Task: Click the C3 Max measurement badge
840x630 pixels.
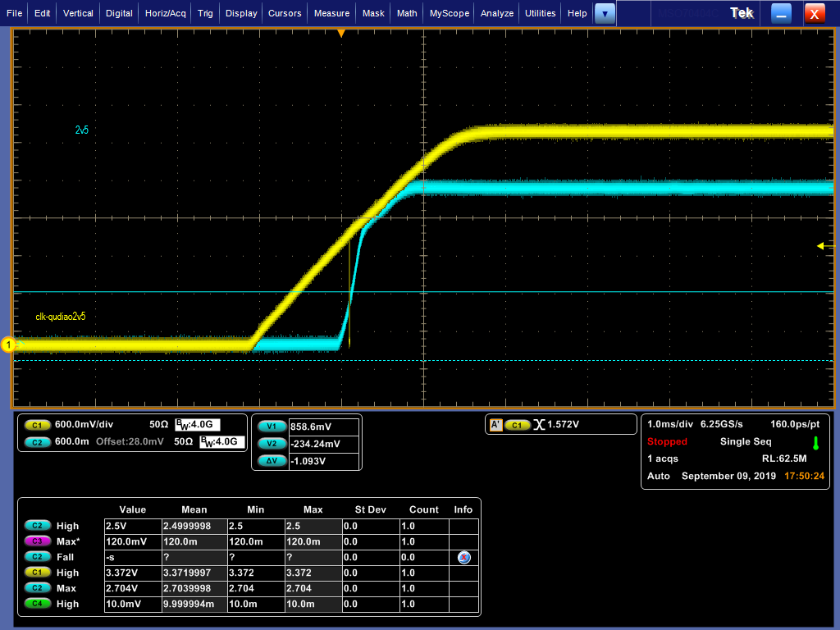Action: pyautogui.click(x=37, y=541)
